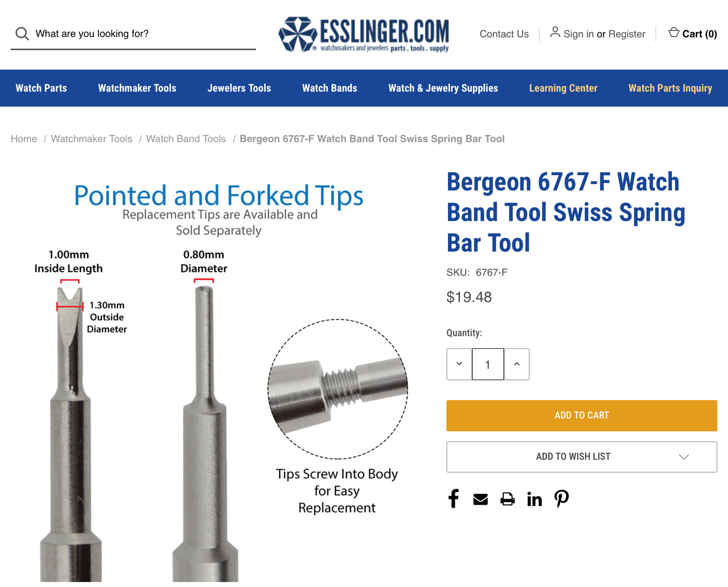Open the shopping cart basket icon
Image resolution: width=728 pixels, height=587 pixels.
coord(674,32)
